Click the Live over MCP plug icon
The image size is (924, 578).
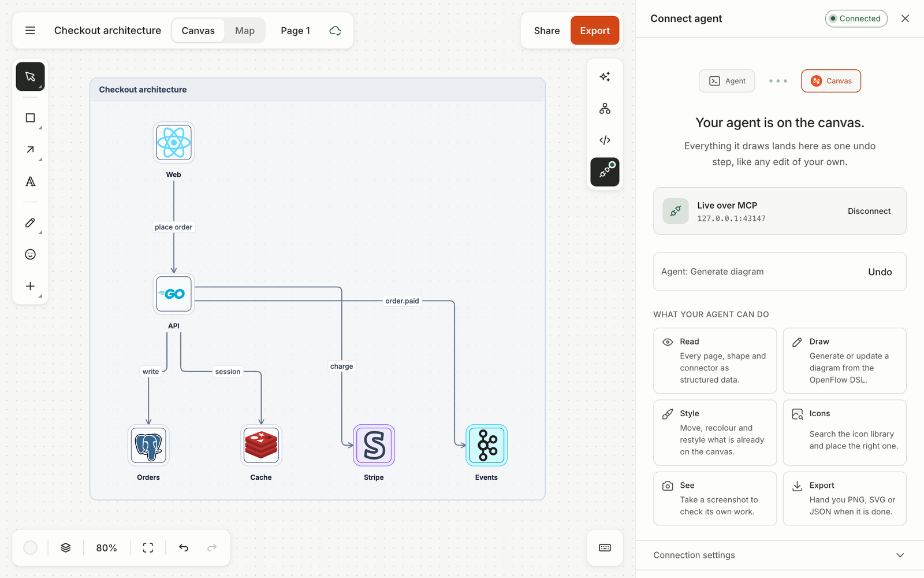click(675, 211)
